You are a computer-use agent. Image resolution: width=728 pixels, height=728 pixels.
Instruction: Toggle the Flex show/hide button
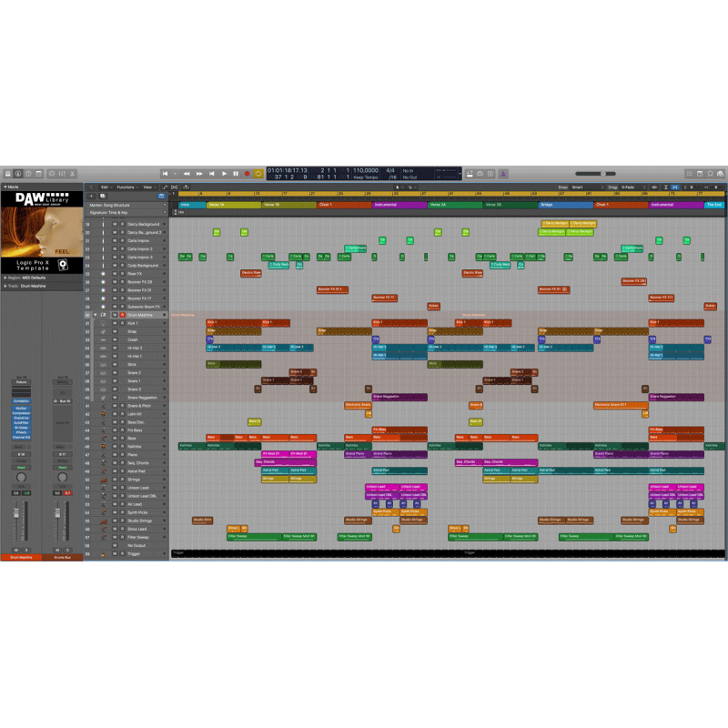[x=175, y=187]
